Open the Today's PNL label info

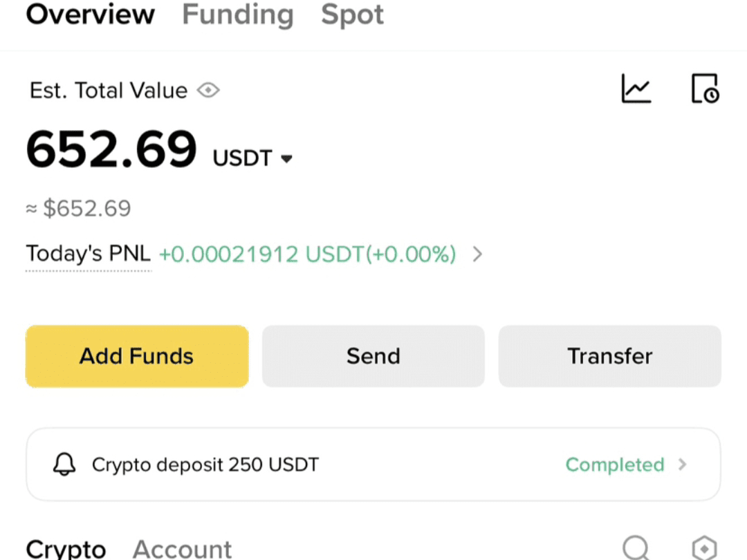coord(88,253)
